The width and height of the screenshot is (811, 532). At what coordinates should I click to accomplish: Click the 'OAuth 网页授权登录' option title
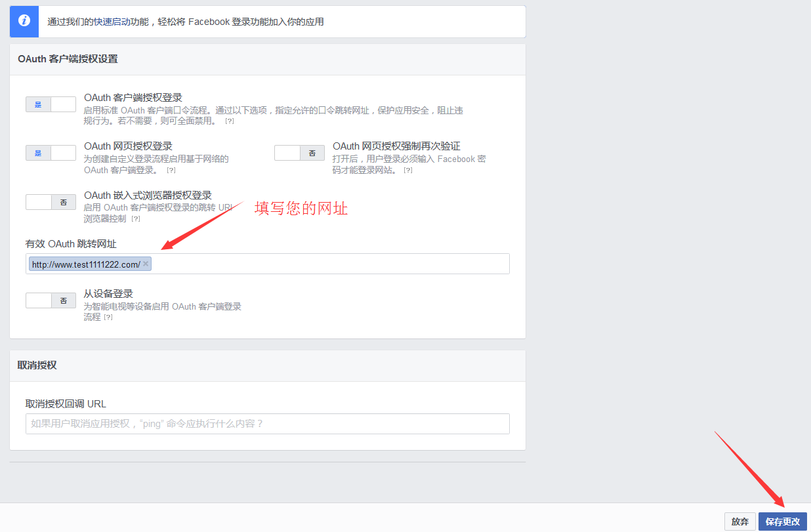[x=128, y=146]
